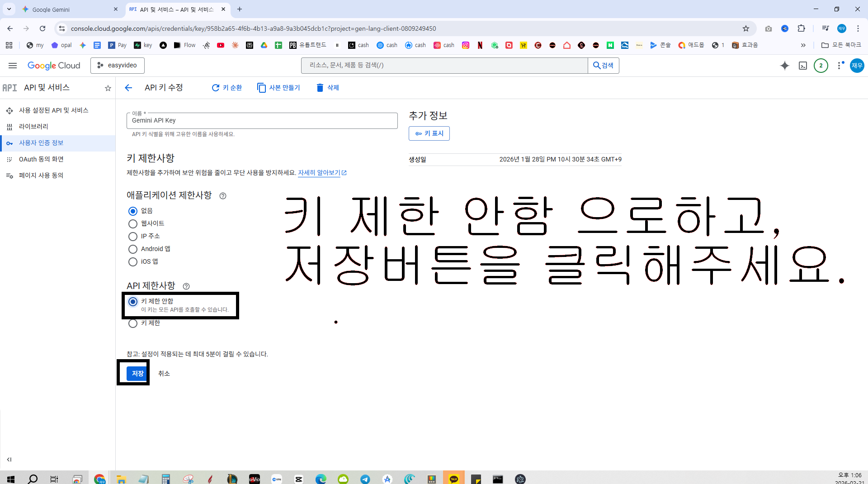Expand the hidden bookmarks overflow chevron

pyautogui.click(x=803, y=45)
